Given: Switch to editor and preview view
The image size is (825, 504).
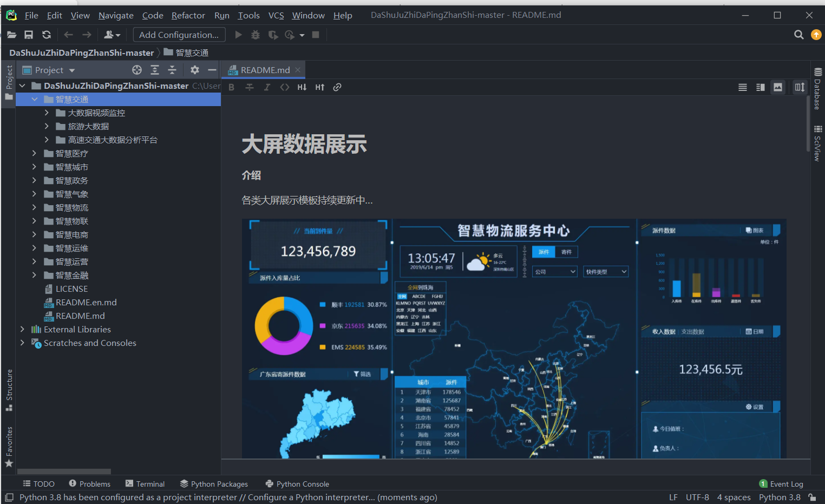Looking at the screenshot, I should [761, 87].
